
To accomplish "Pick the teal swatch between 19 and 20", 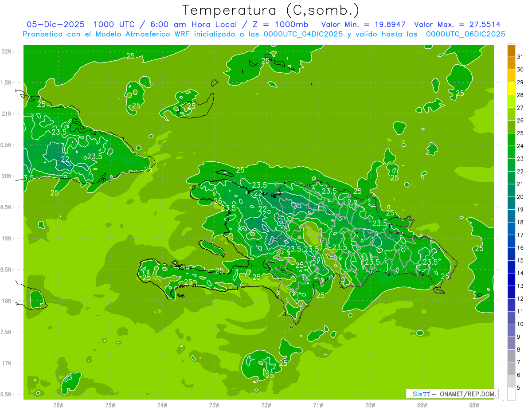I will 511,203.
